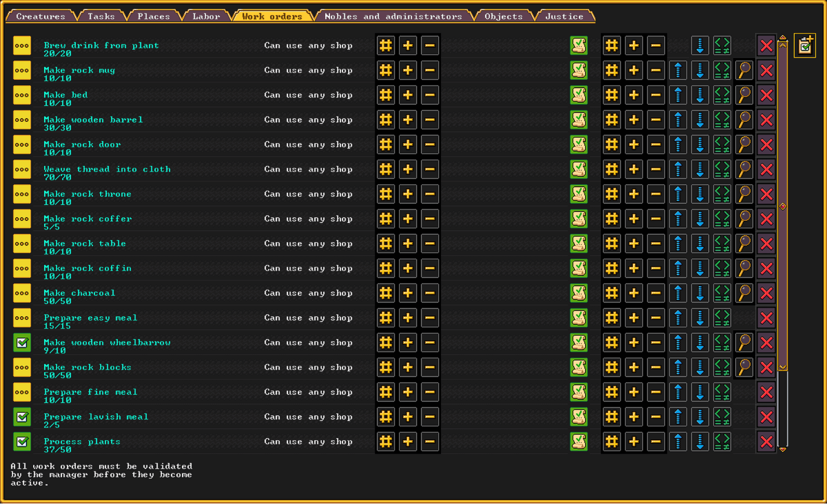Screen dimensions: 827x504
Task: Set quantity hash in right group for Make bed
Action: click(x=612, y=95)
